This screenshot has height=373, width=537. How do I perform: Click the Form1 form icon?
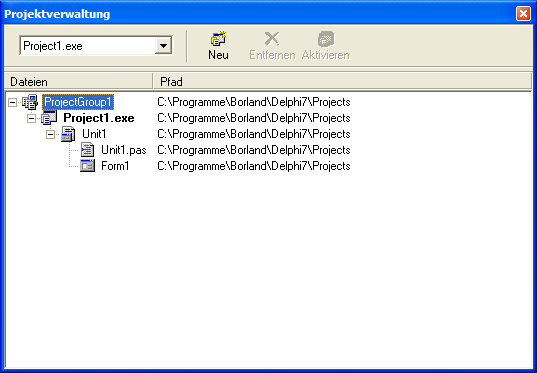[x=87, y=166]
